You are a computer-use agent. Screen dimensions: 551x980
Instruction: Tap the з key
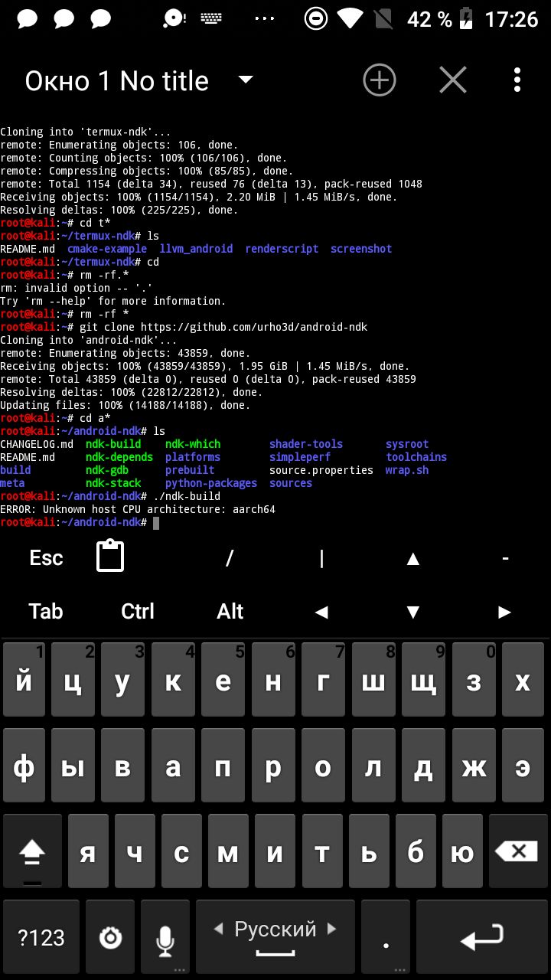474,679
